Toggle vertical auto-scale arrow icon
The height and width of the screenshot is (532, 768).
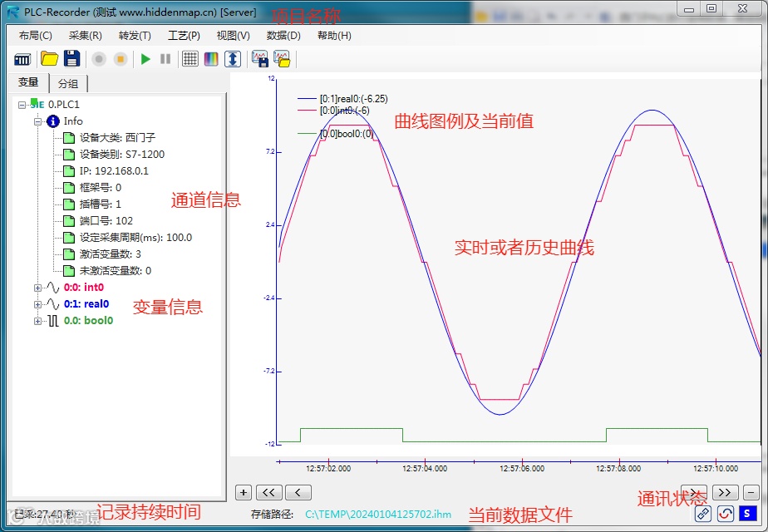[x=233, y=59]
